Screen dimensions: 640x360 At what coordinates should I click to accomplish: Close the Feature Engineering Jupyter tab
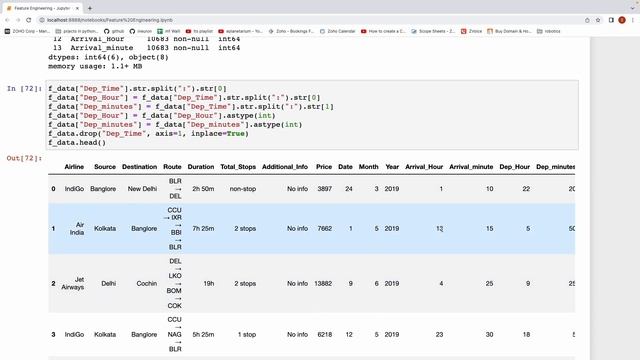tap(77, 8)
